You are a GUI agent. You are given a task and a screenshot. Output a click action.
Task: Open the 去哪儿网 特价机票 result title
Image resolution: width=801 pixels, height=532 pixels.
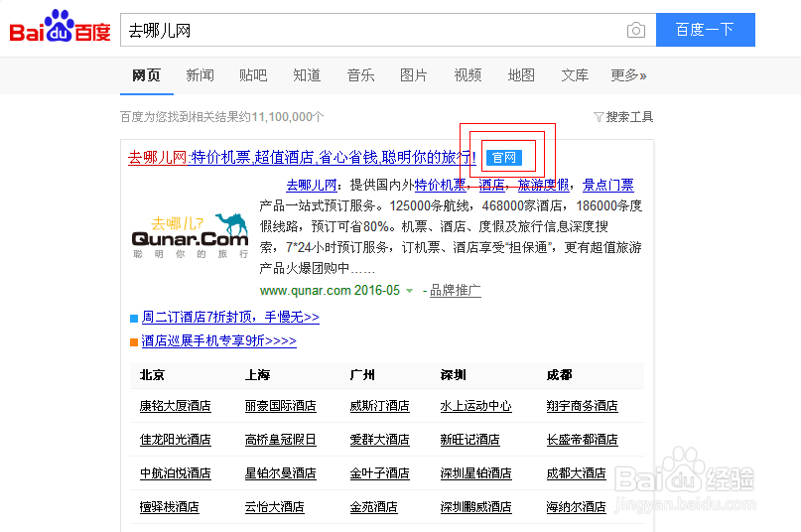302,158
